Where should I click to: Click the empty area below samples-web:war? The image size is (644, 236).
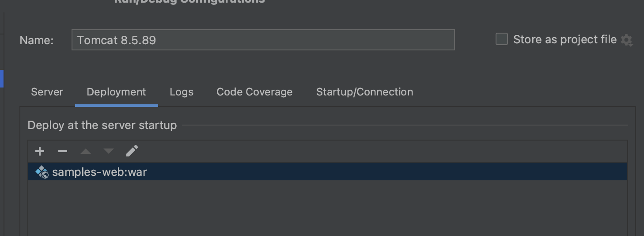point(327,208)
